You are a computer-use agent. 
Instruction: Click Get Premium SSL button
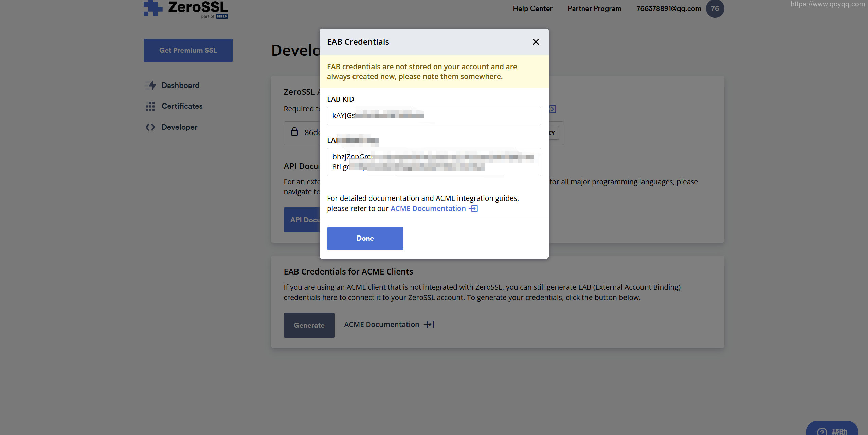coord(188,50)
